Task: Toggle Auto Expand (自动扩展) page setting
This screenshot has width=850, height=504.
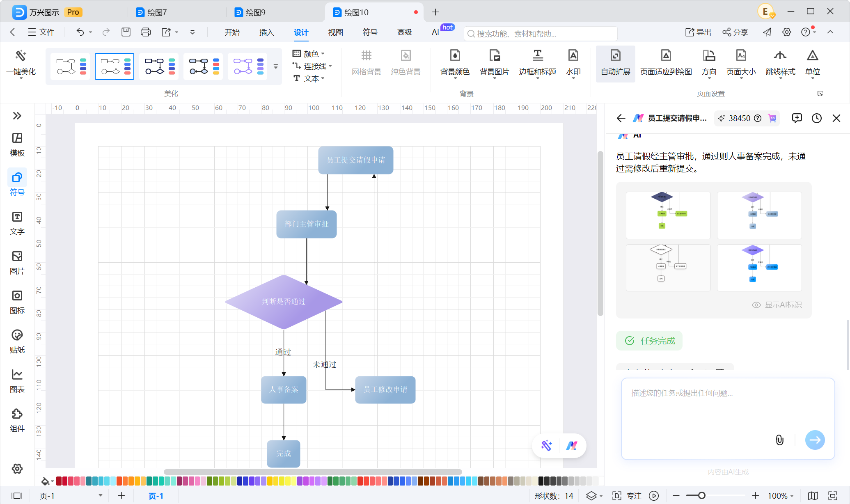Action: pyautogui.click(x=615, y=64)
